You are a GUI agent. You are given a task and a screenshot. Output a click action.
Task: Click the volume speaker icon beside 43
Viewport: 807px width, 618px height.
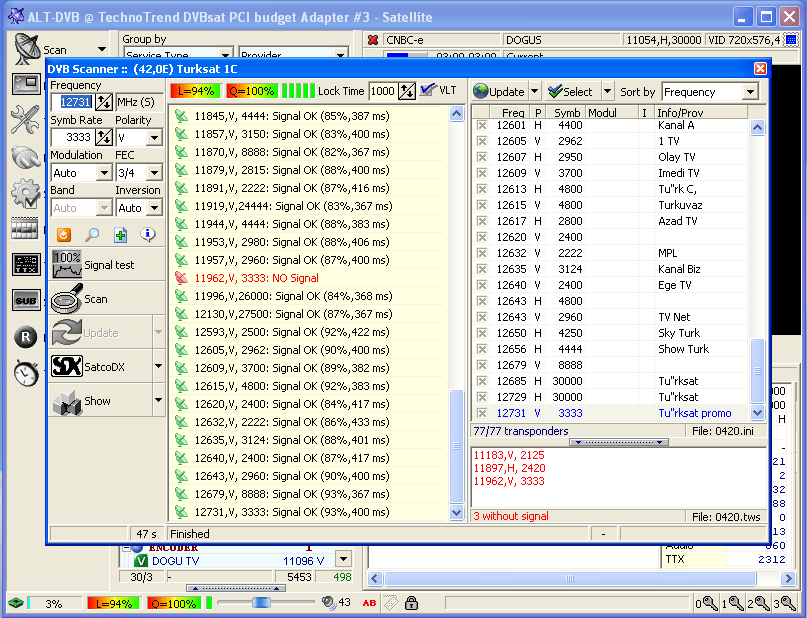(328, 602)
